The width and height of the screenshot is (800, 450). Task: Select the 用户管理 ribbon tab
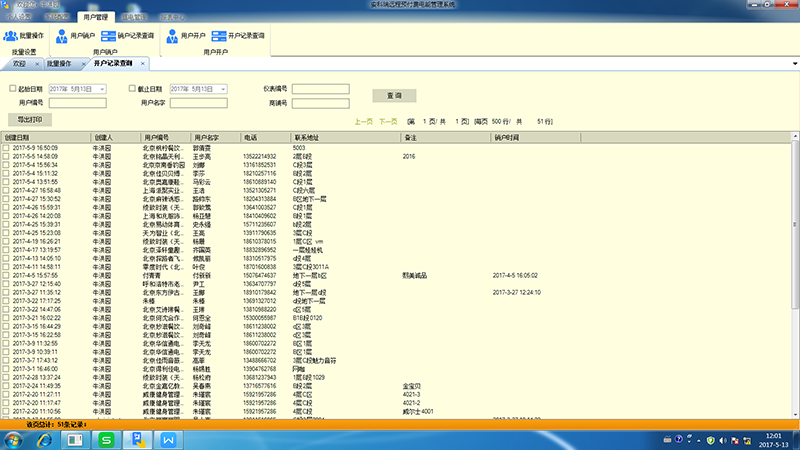(95, 17)
